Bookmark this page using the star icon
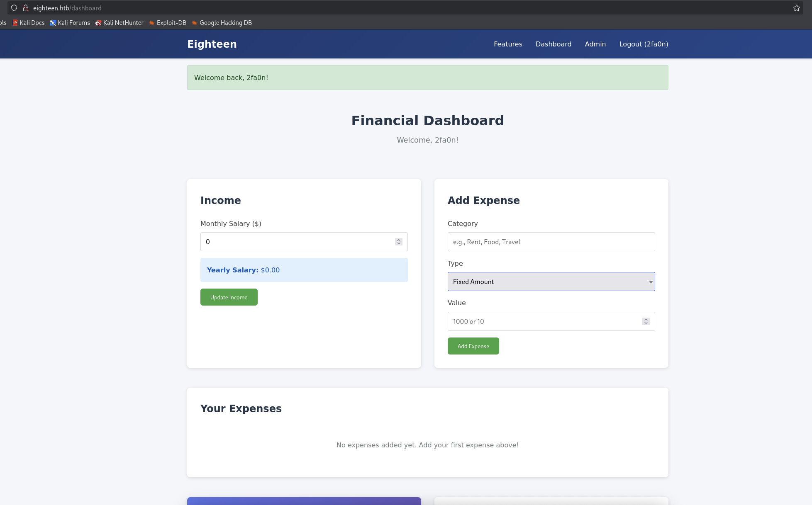Screen dimensions: 812x505 796,8
